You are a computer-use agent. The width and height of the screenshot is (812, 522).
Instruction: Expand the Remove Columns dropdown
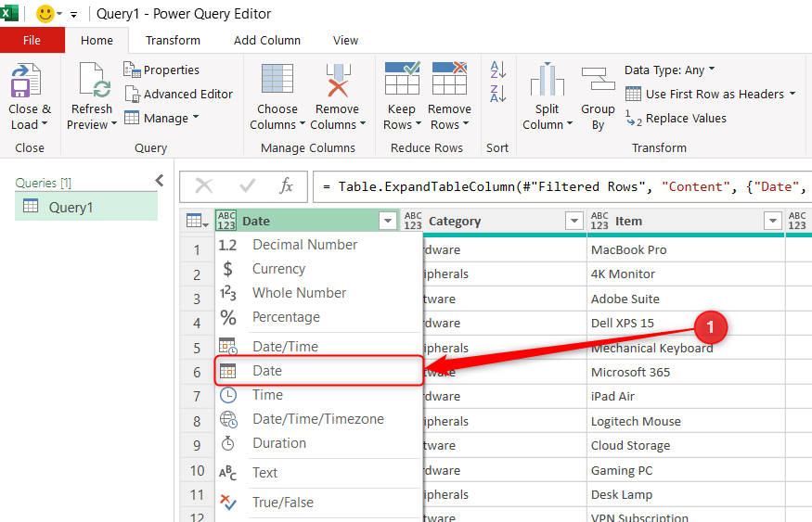(363, 124)
